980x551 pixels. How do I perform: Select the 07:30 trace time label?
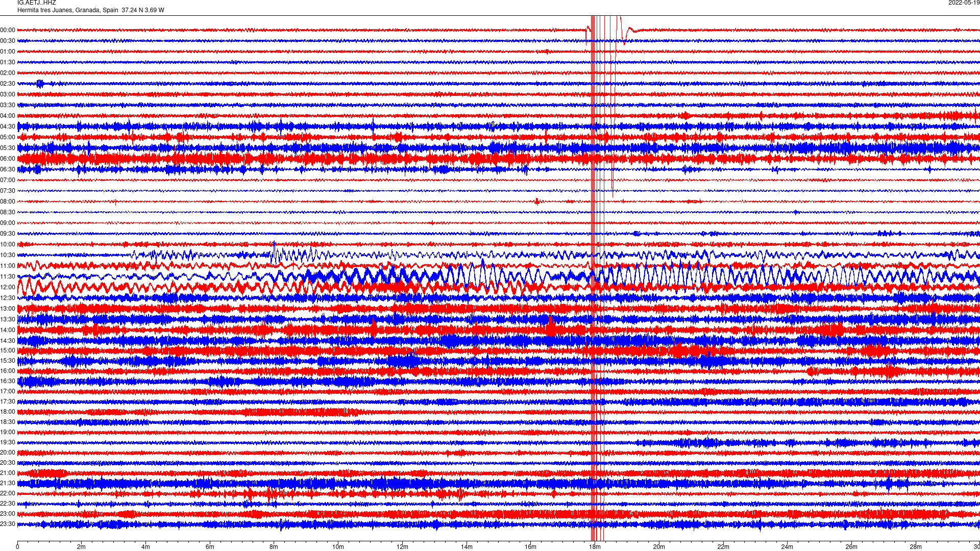tap(8, 191)
